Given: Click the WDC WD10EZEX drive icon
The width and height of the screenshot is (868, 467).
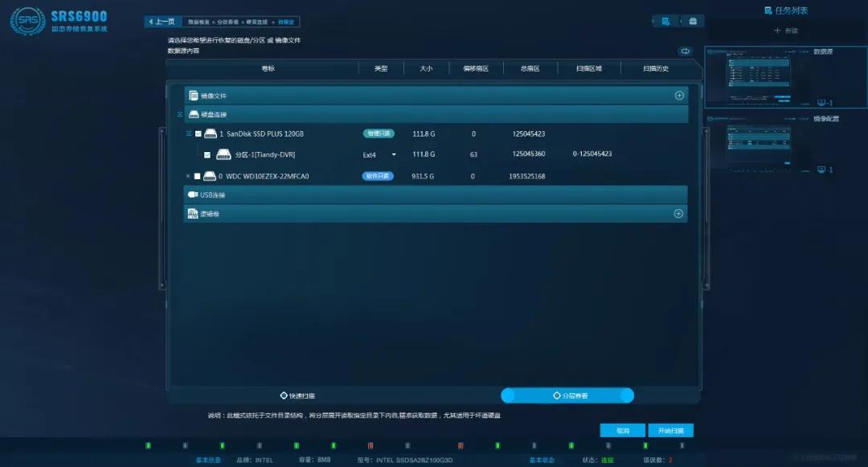Looking at the screenshot, I should [x=209, y=176].
